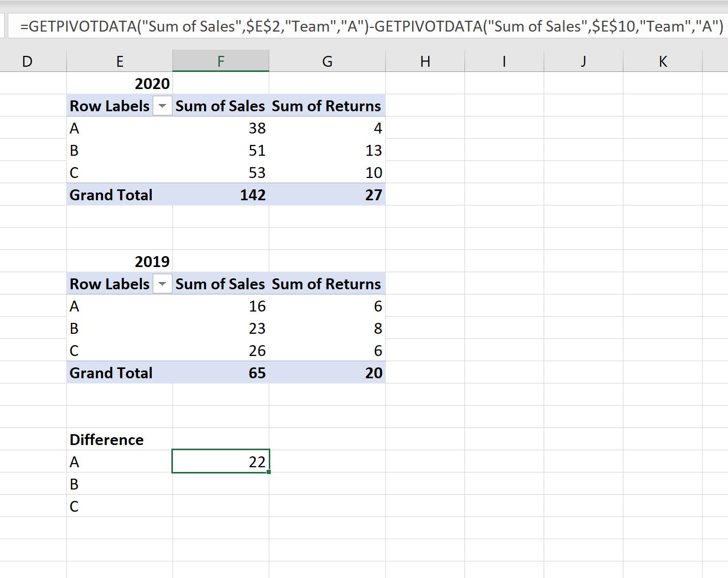Image resolution: width=728 pixels, height=578 pixels.
Task: Select Team A sales value 38
Action: point(221,128)
